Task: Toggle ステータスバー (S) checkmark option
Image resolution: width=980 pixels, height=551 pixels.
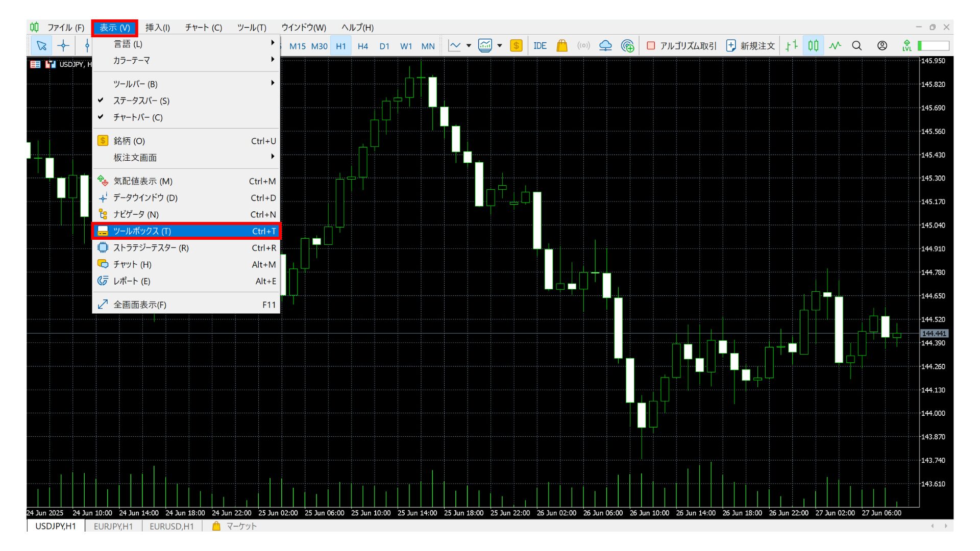Action: (x=141, y=101)
